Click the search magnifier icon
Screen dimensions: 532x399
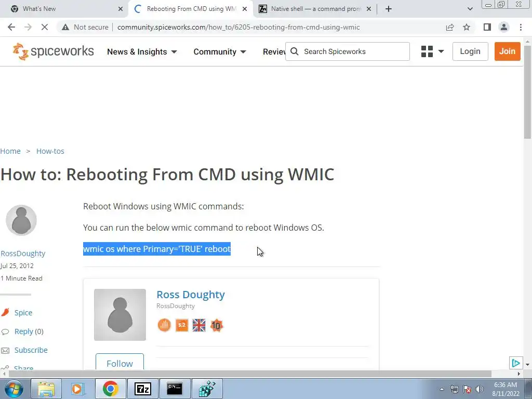pos(295,51)
